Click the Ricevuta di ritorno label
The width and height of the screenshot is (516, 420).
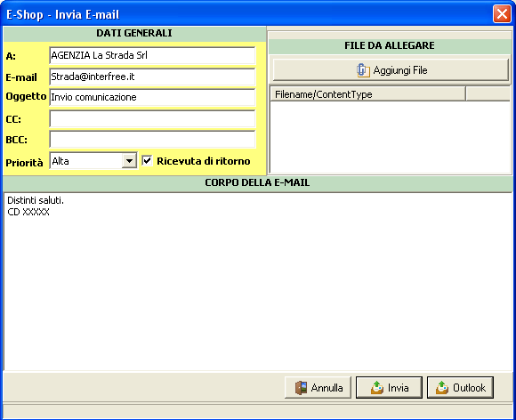[x=204, y=161]
